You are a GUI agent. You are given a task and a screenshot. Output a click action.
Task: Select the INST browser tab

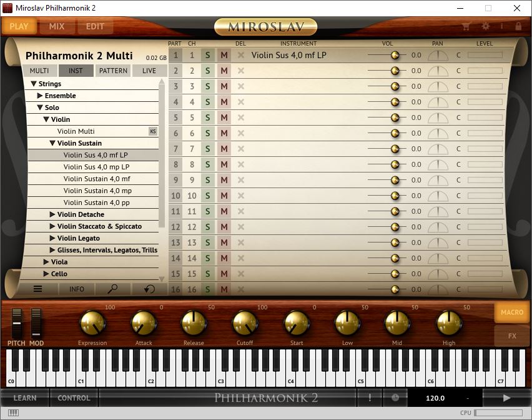tap(76, 71)
